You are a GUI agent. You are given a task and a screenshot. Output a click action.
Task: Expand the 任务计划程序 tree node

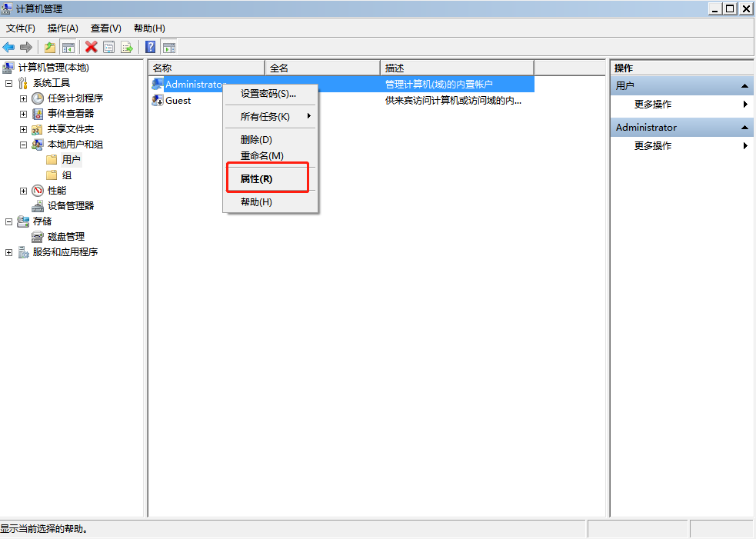coord(23,98)
